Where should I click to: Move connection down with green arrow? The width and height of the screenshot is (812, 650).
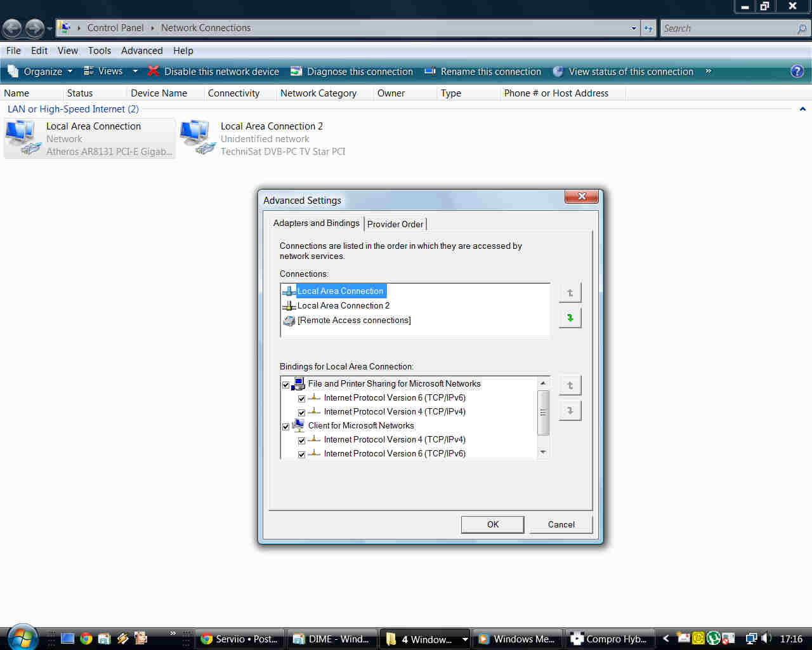[x=570, y=317]
